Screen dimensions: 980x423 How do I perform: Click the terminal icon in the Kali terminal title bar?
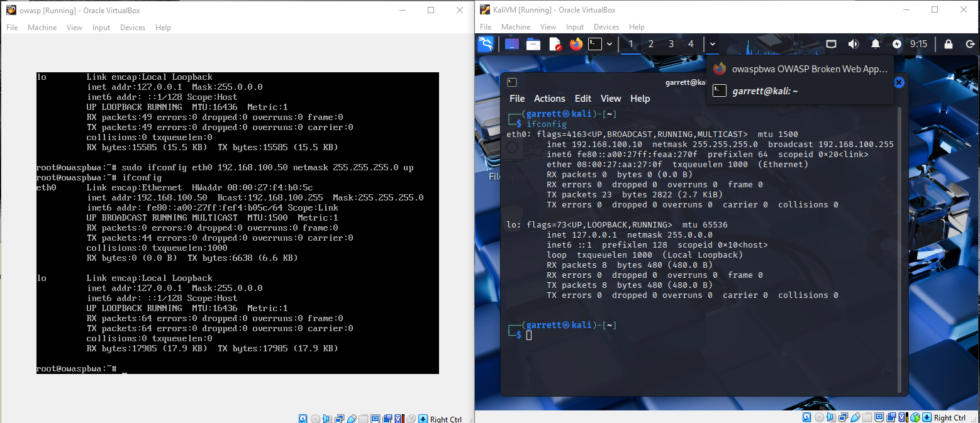(512, 82)
